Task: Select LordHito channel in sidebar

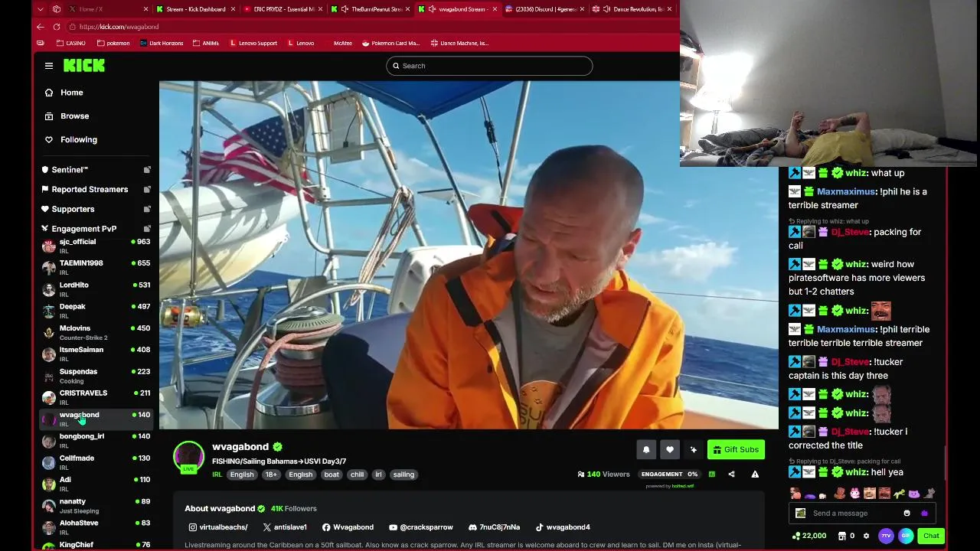Action: [x=96, y=289]
